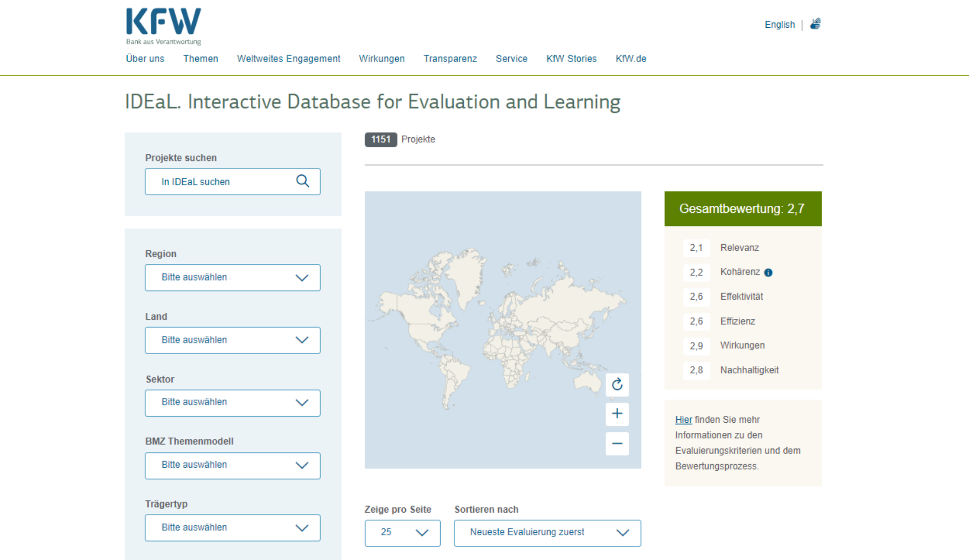Click the IDEaL page heading

click(x=372, y=102)
